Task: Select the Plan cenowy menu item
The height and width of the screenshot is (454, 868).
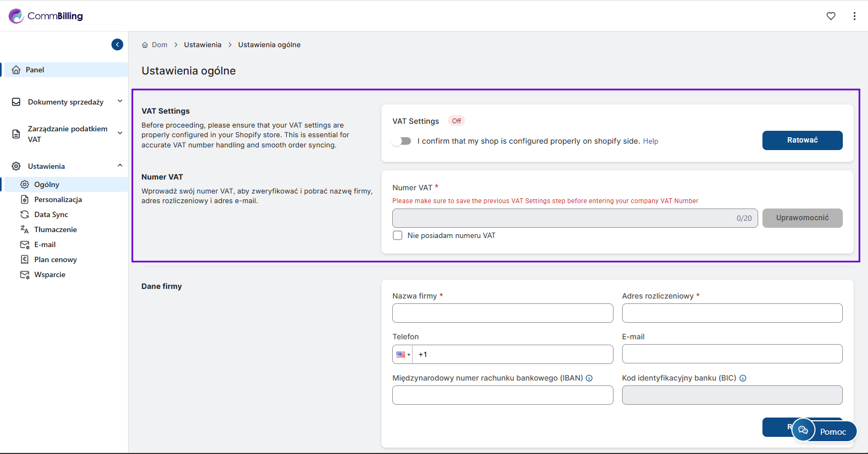Action: click(55, 259)
